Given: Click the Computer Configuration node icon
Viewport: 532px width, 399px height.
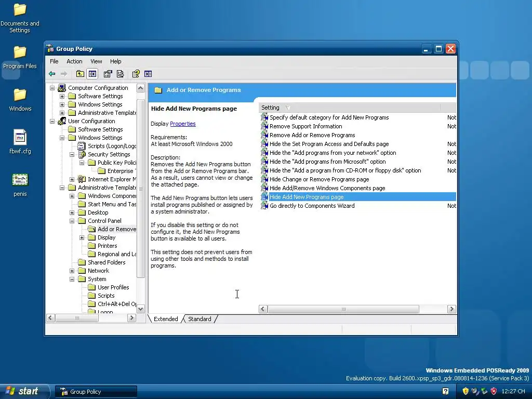Looking at the screenshot, I should 62,88.
